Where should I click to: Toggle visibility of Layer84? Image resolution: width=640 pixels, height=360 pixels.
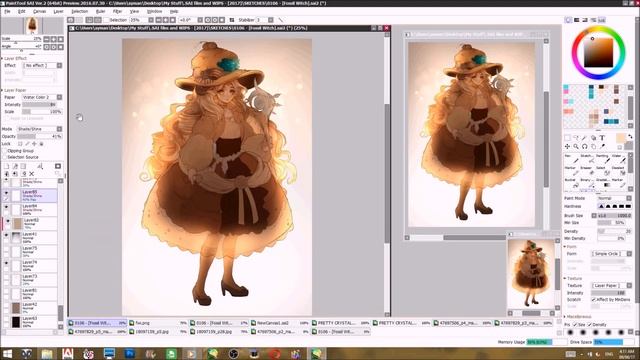point(6,207)
